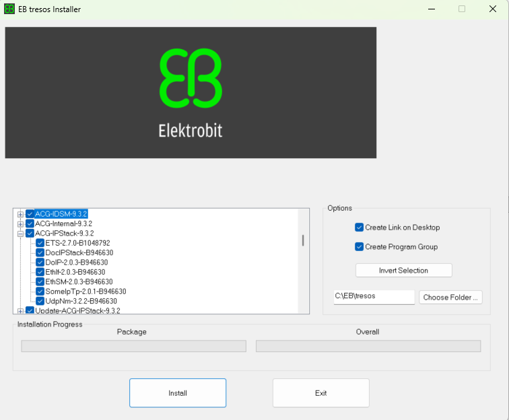Click the Invert Selection button
The image size is (509, 420).
click(x=403, y=271)
